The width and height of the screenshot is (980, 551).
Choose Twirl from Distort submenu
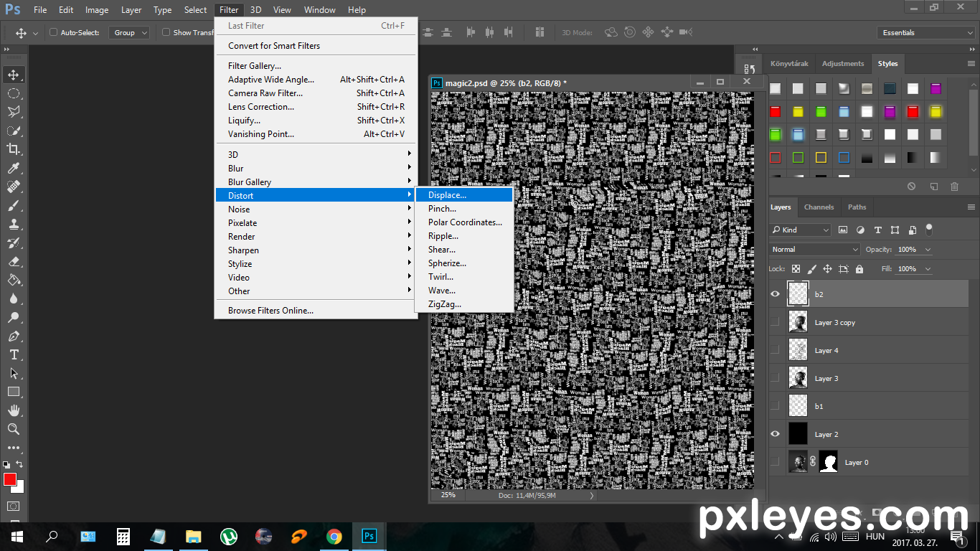pos(464,277)
